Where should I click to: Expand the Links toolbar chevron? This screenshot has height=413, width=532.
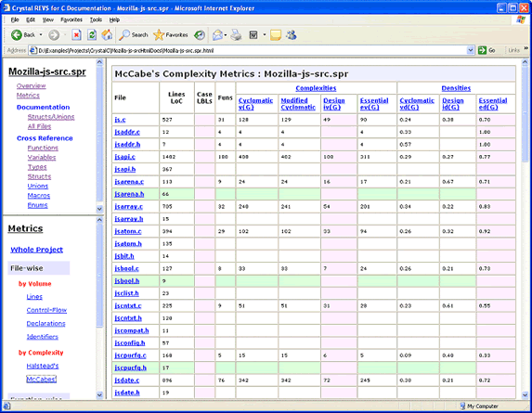pos(526,49)
